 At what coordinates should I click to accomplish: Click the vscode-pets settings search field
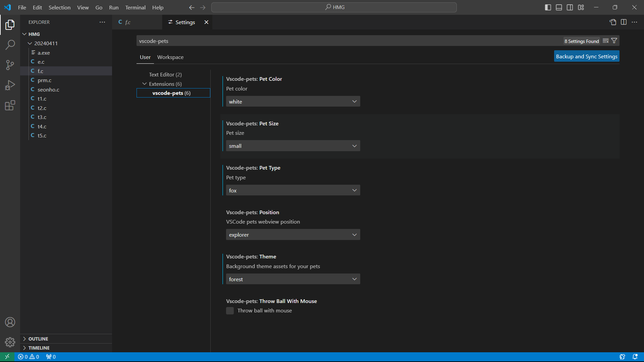349,41
